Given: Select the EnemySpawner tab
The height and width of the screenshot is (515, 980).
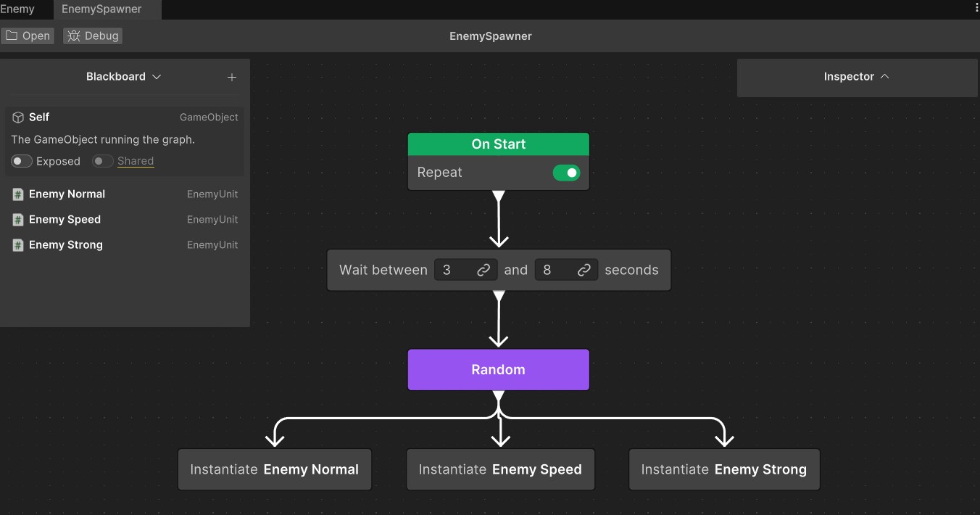Looking at the screenshot, I should pos(107,9).
